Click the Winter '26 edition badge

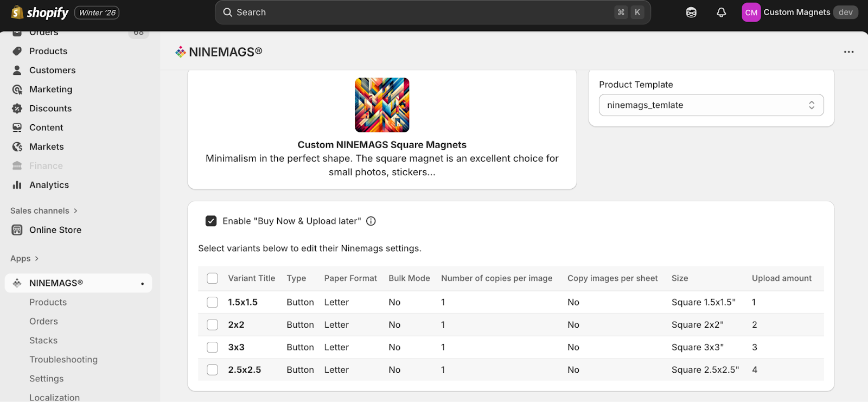(x=97, y=12)
